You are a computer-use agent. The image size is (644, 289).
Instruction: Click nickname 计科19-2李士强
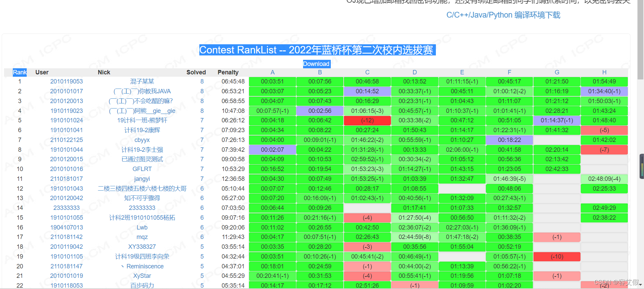[x=142, y=150]
